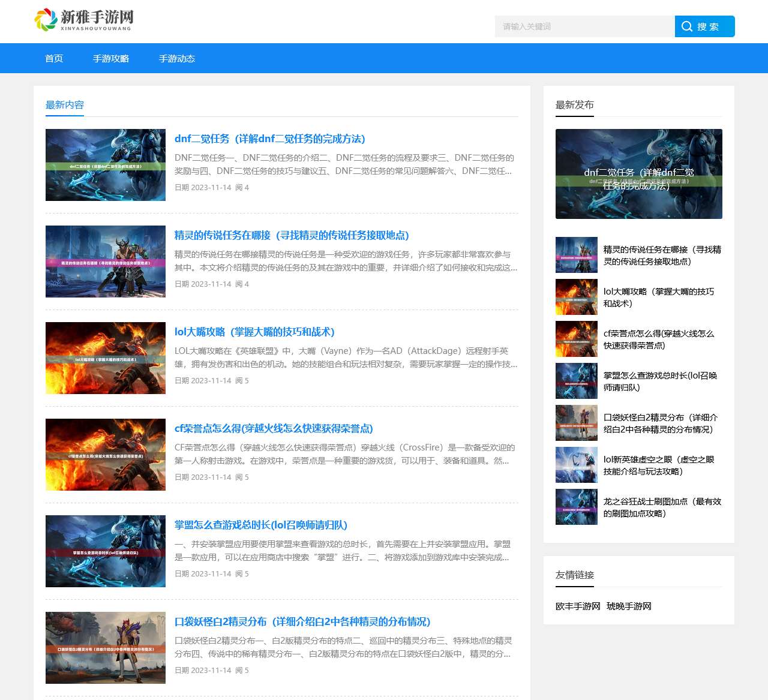
Task: Click the 搜索 search button
Action: pyautogui.click(x=705, y=26)
